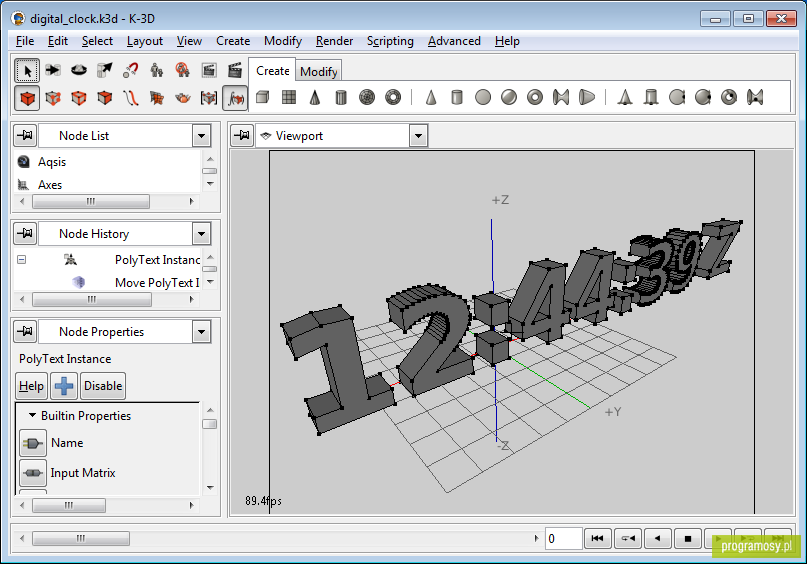Click the timeline frame number field

[x=564, y=539]
